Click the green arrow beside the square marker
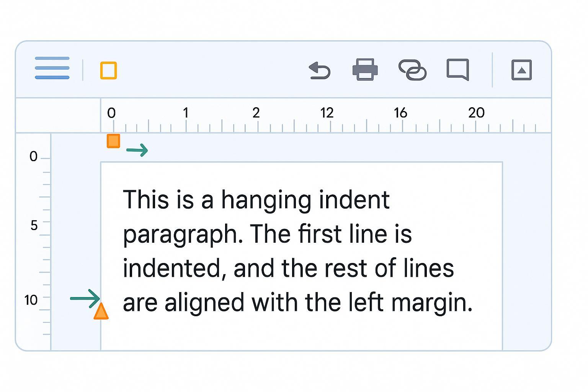588x392 pixels. (137, 150)
